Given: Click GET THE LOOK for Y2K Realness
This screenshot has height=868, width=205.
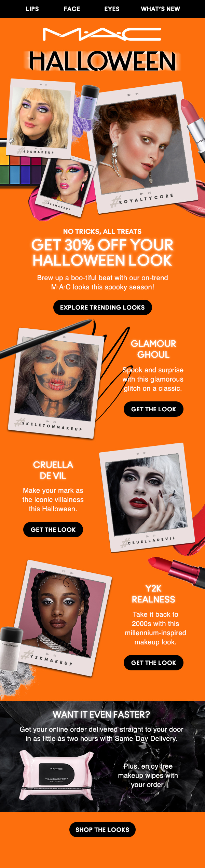Looking at the screenshot, I should tap(153, 663).
